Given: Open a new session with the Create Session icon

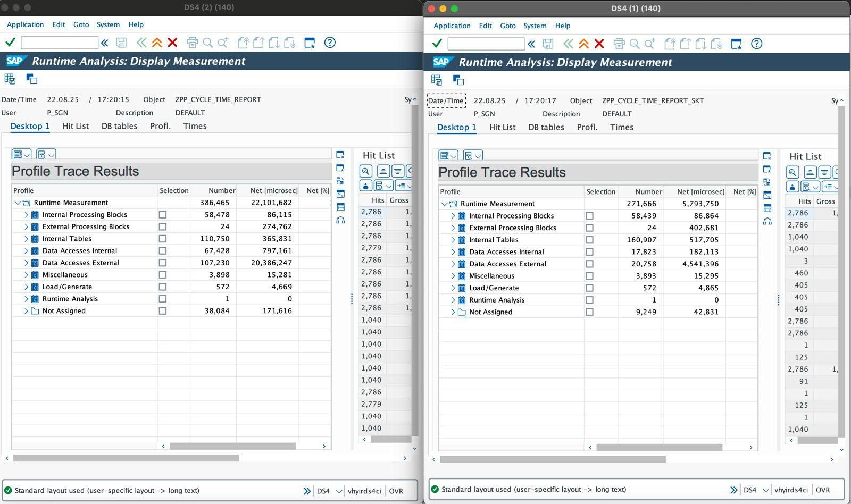Looking at the screenshot, I should pos(310,43).
